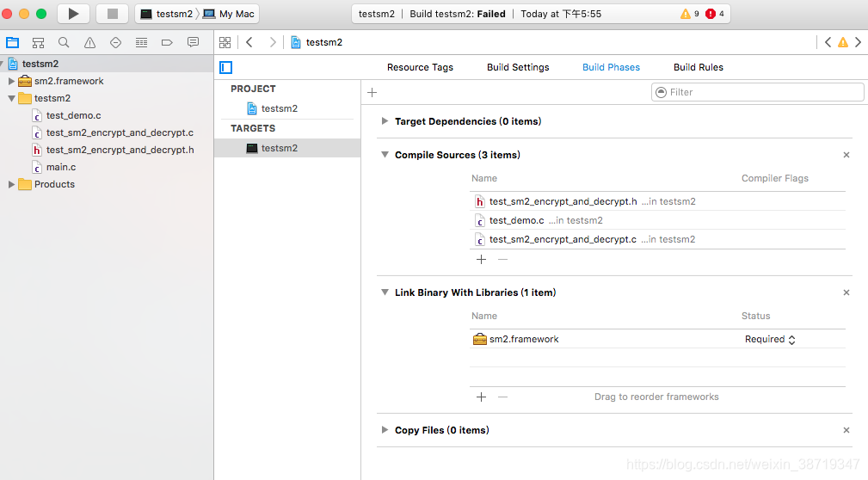The width and height of the screenshot is (868, 480).
Task: Open the Test navigator
Action: 115,43
